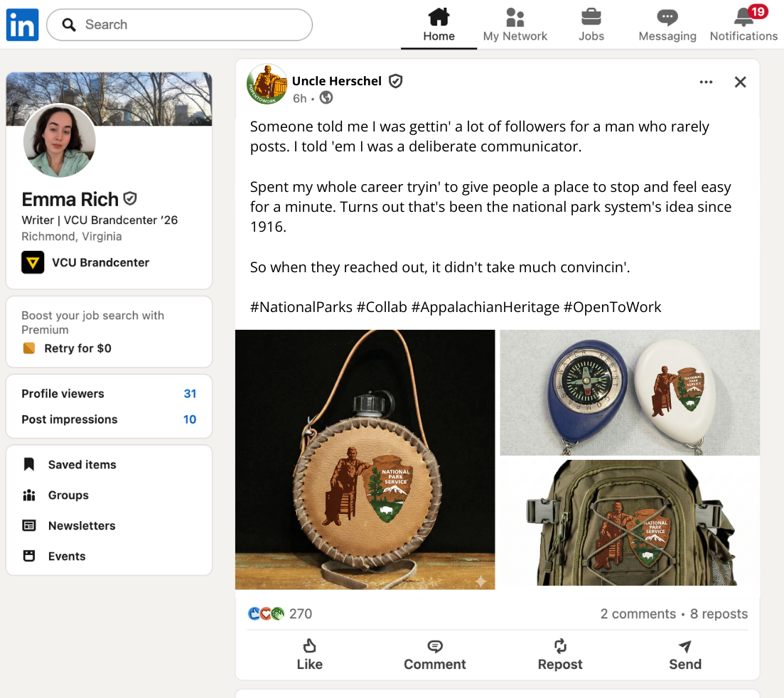Open the post's three-dot options menu
Screen dimensions: 784x698
(x=706, y=82)
